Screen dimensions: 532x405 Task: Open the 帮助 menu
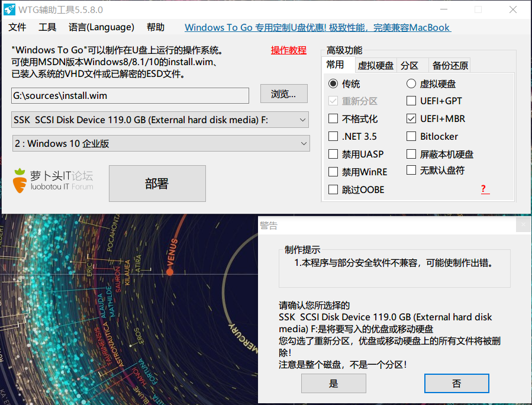(x=156, y=27)
